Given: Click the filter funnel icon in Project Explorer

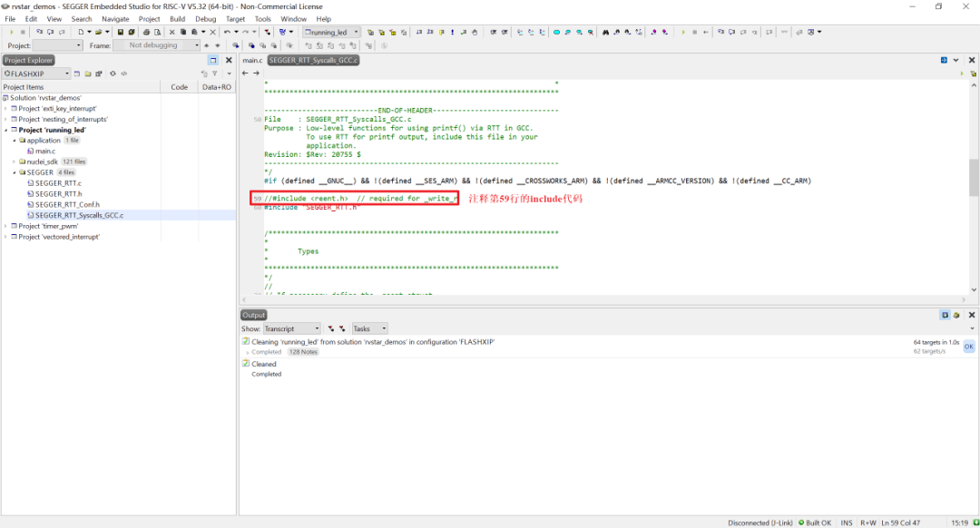Looking at the screenshot, I should [214, 73].
